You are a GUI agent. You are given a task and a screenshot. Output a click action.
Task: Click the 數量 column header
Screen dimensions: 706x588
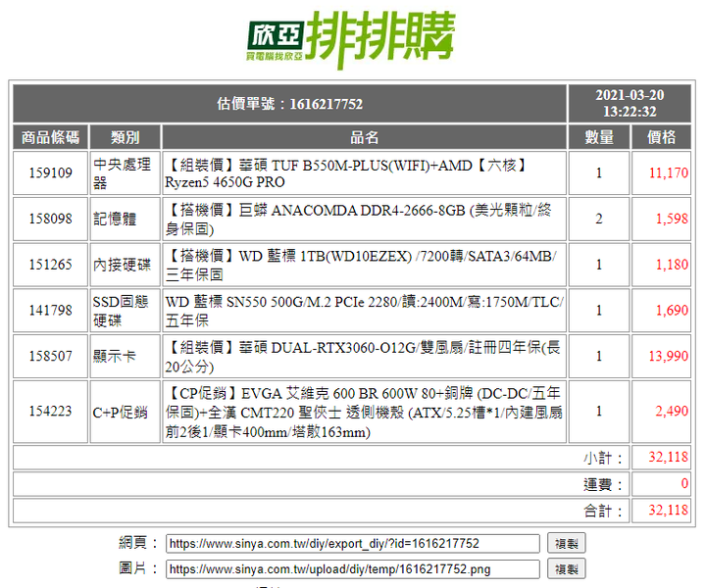click(x=599, y=137)
